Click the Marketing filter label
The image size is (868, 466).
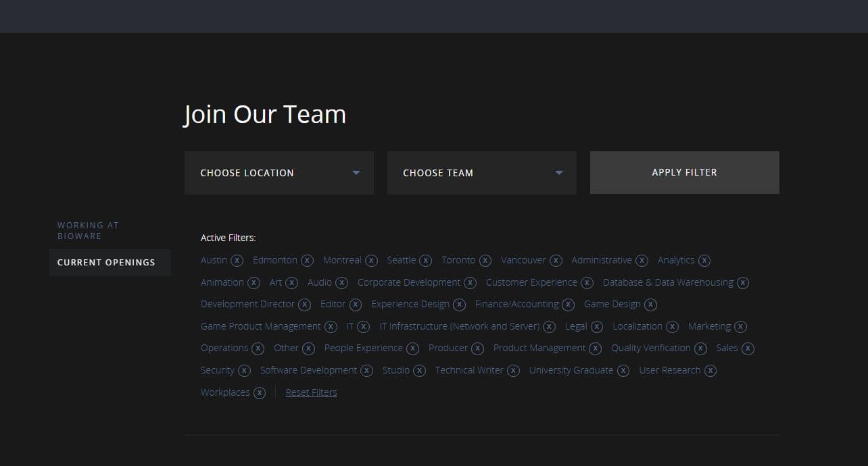click(x=709, y=326)
